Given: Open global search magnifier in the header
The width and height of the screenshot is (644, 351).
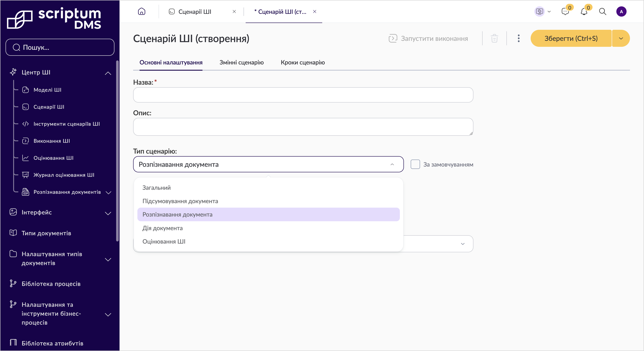Looking at the screenshot, I should point(603,11).
